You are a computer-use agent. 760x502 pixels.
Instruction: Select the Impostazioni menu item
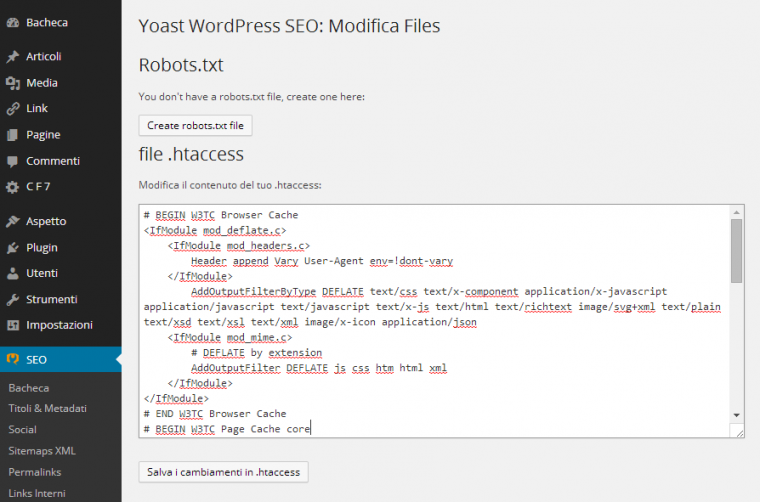[59, 325]
